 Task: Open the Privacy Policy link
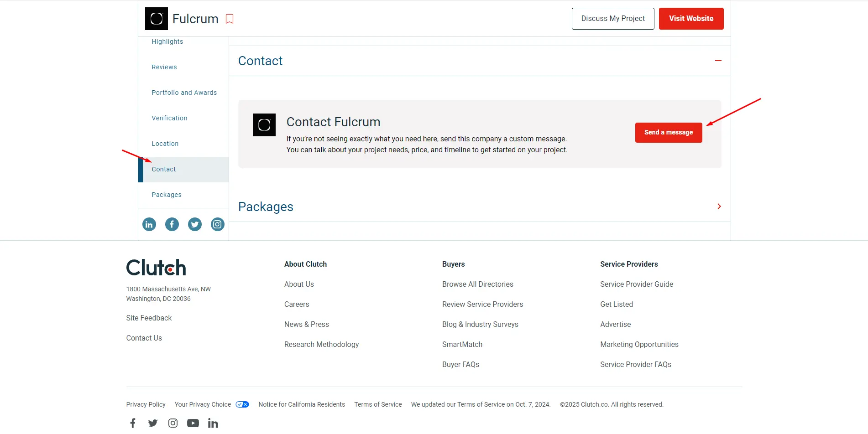[146, 404]
